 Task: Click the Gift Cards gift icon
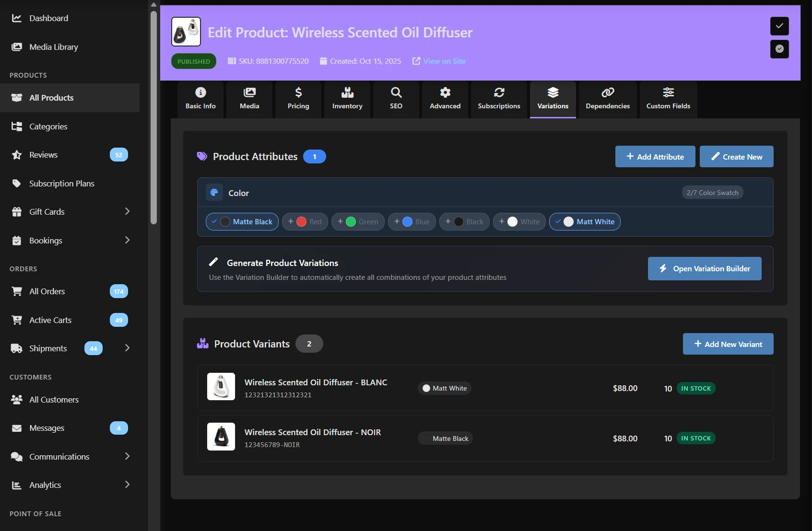(x=17, y=212)
